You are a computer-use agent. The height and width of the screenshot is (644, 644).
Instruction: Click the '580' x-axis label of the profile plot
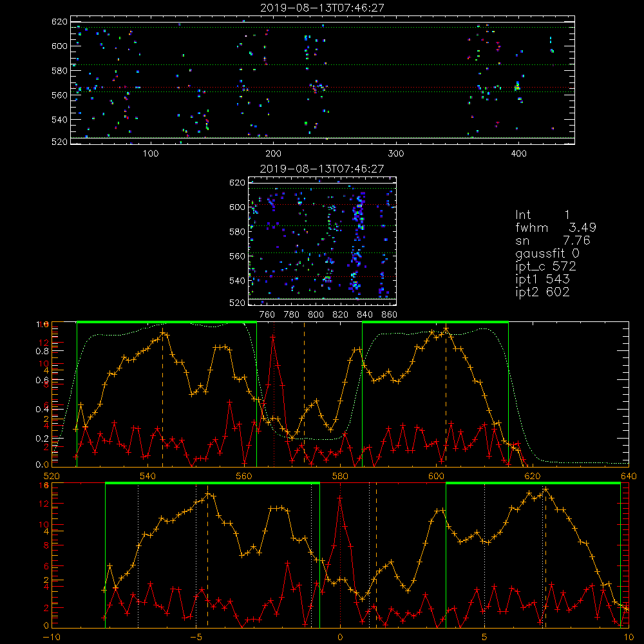click(340, 476)
